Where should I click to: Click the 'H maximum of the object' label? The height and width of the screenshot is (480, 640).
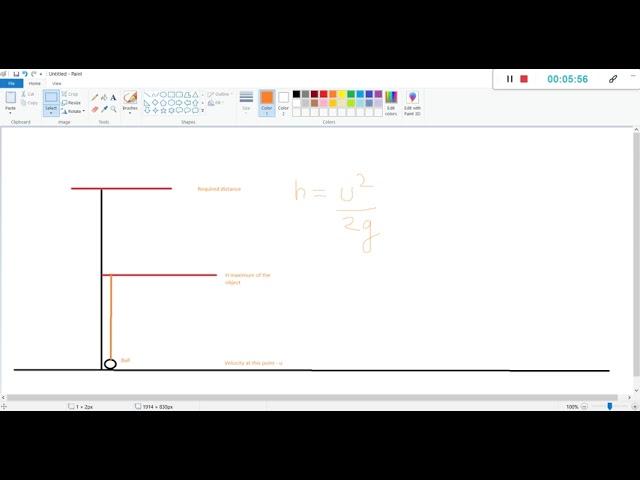pos(248,278)
